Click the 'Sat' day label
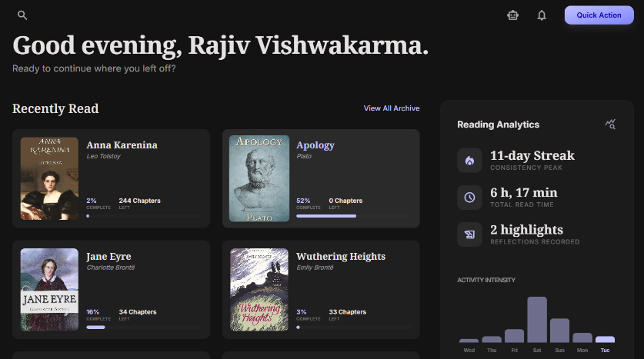Screen dimensions: 644x359 (537, 350)
